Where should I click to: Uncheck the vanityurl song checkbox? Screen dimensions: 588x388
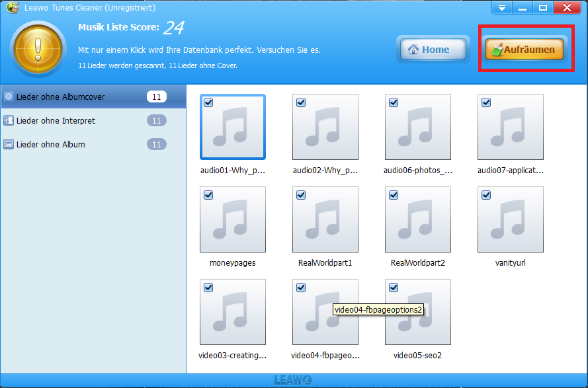click(486, 195)
